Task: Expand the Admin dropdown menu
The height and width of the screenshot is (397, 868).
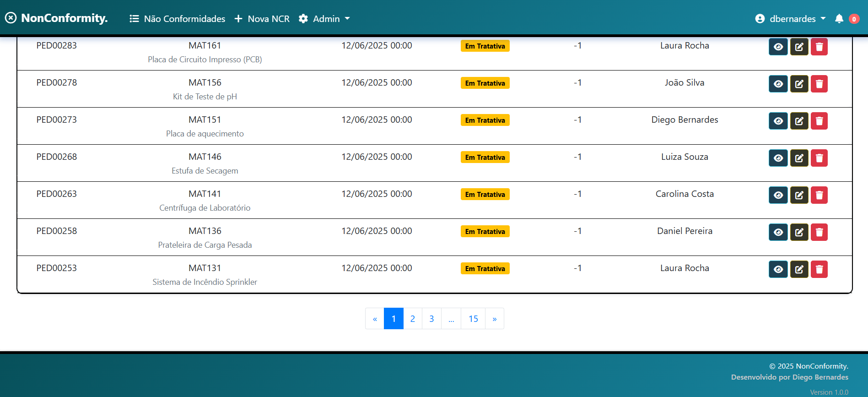Action: click(x=324, y=19)
